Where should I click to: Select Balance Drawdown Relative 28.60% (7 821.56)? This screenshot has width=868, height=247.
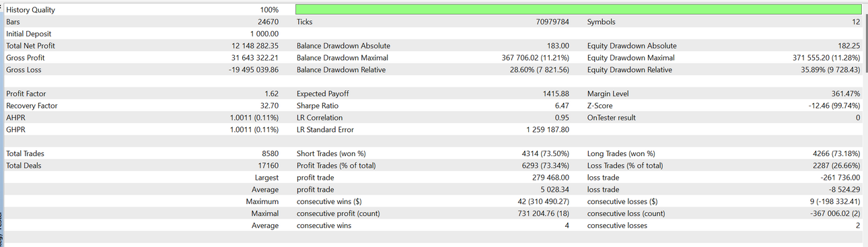coord(540,70)
